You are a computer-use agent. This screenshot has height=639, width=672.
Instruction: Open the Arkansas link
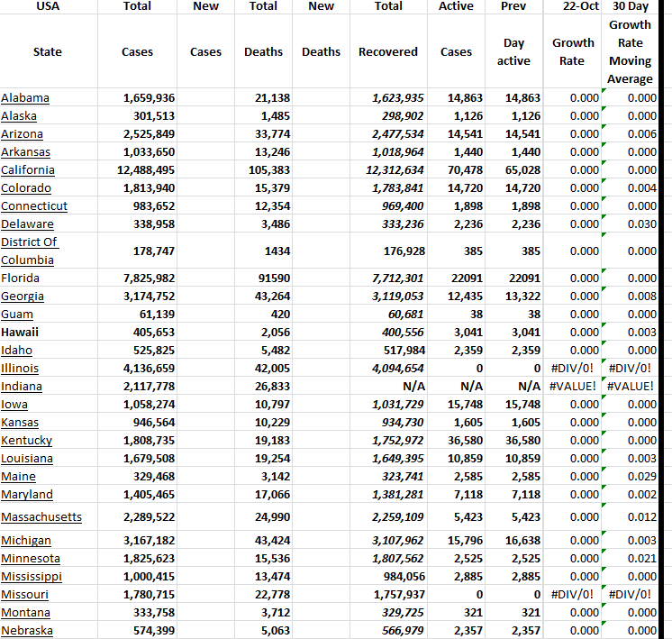click(26, 152)
